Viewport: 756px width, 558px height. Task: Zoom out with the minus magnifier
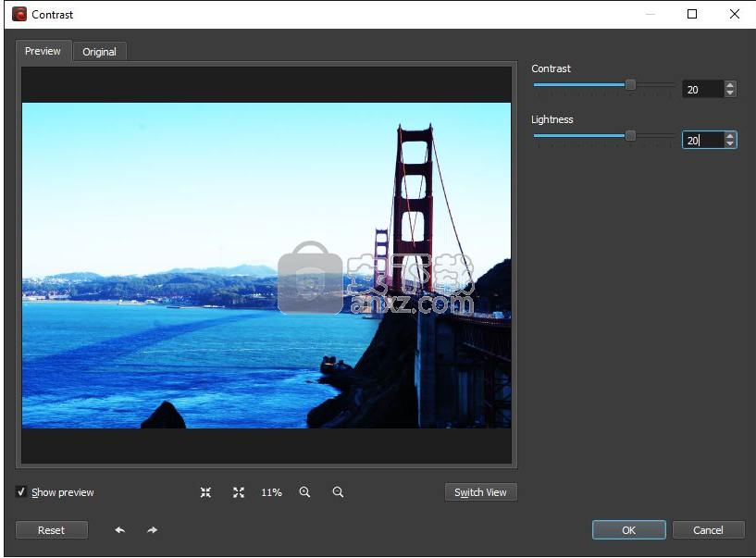338,492
